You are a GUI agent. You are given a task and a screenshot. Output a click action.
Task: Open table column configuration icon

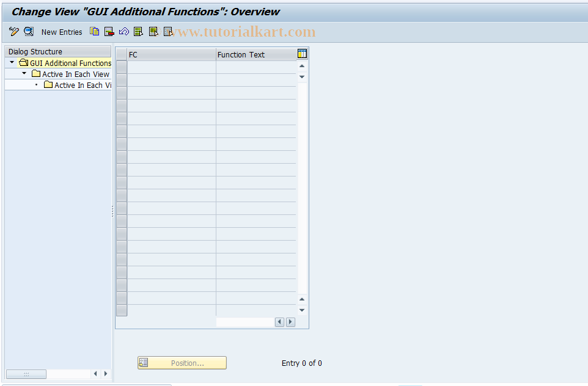[x=302, y=54]
